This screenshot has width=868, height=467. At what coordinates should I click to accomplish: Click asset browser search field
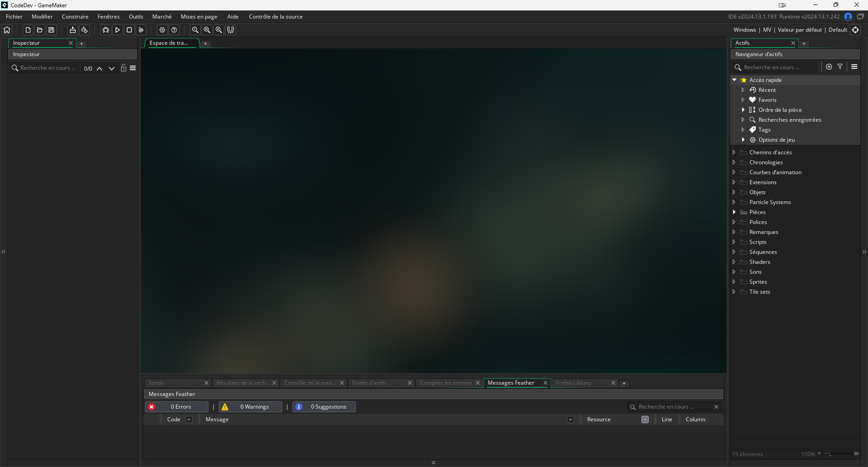(x=775, y=67)
